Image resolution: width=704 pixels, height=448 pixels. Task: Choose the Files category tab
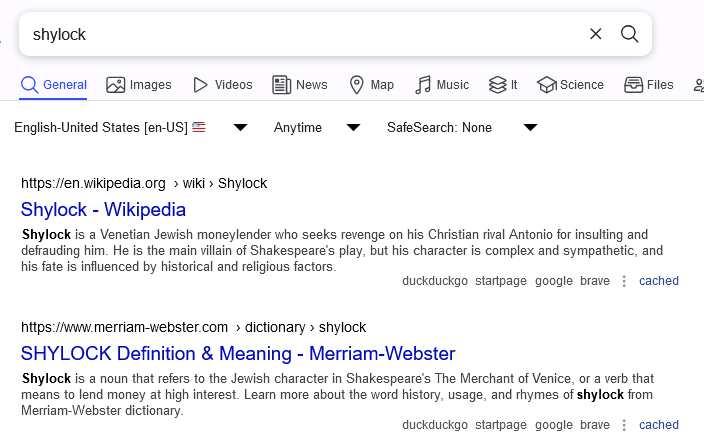point(649,85)
